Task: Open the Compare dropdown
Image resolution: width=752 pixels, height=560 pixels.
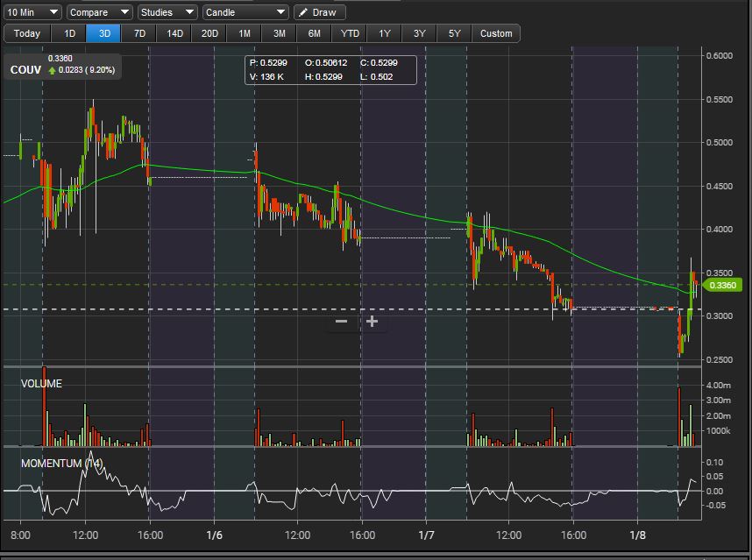Action: pos(99,12)
